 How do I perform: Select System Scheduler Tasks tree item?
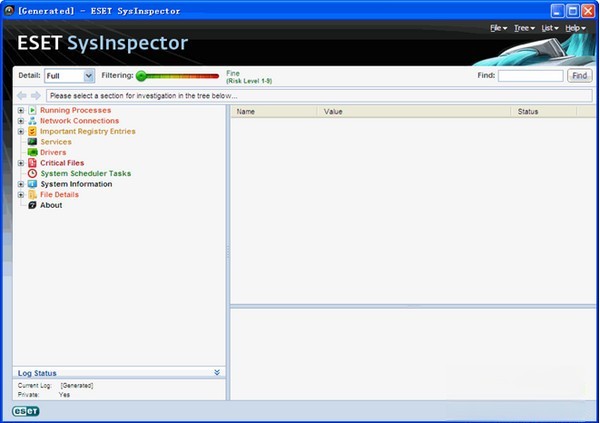coord(86,173)
